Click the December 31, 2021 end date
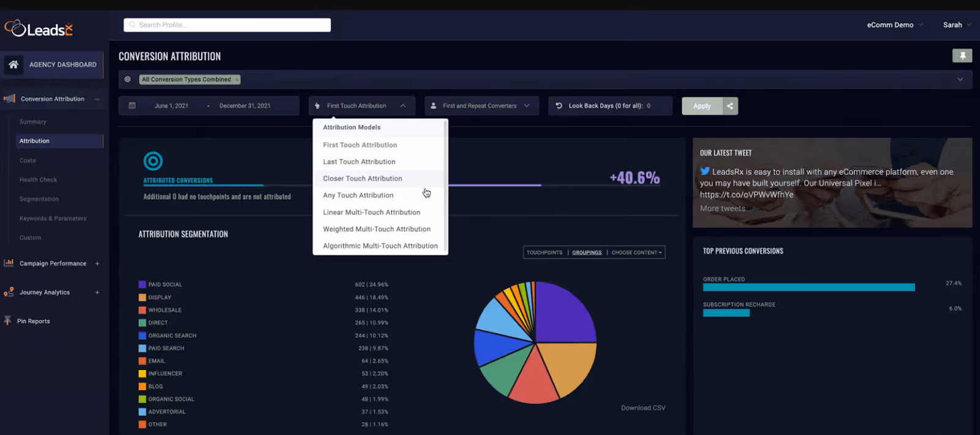 pyautogui.click(x=245, y=106)
